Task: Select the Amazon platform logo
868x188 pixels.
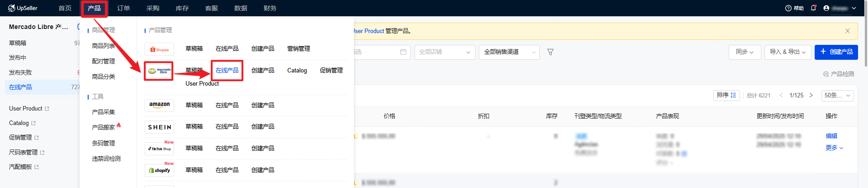Action: (x=159, y=105)
